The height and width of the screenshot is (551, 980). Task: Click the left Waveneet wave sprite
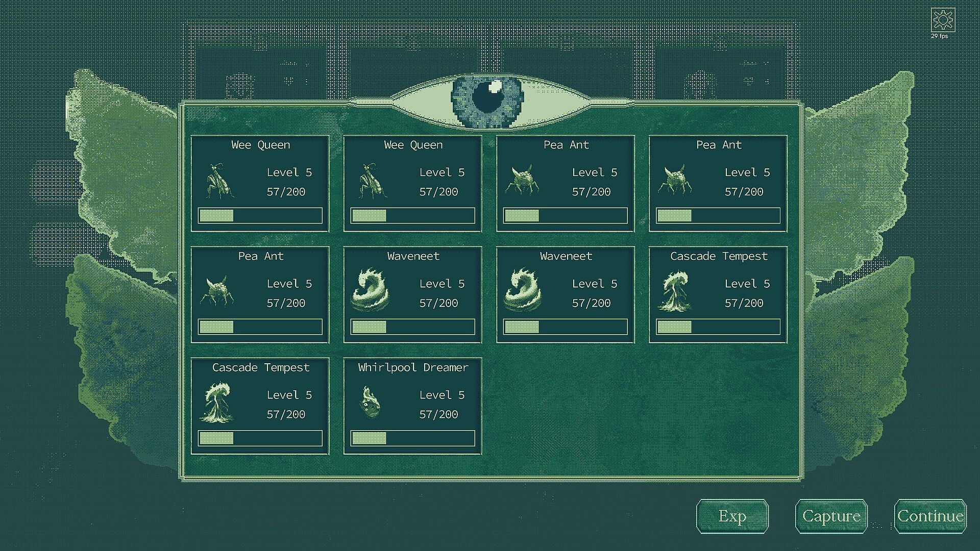click(371, 291)
